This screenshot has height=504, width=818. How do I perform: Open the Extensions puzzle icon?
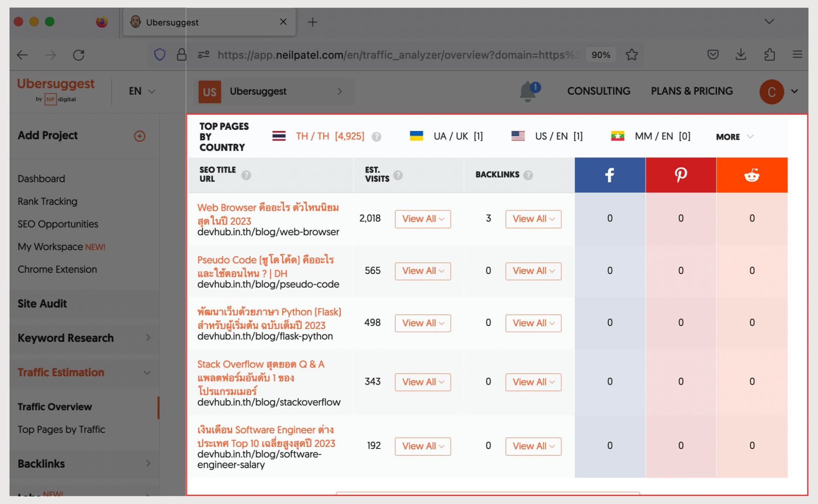pyautogui.click(x=769, y=54)
